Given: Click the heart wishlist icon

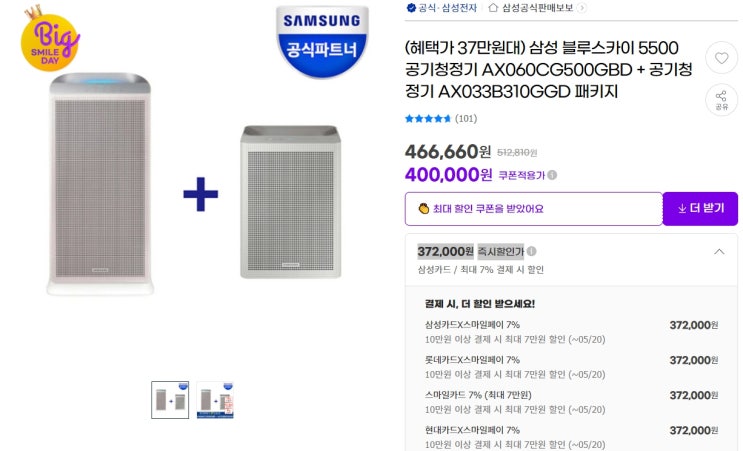Looking at the screenshot, I should 720,58.
